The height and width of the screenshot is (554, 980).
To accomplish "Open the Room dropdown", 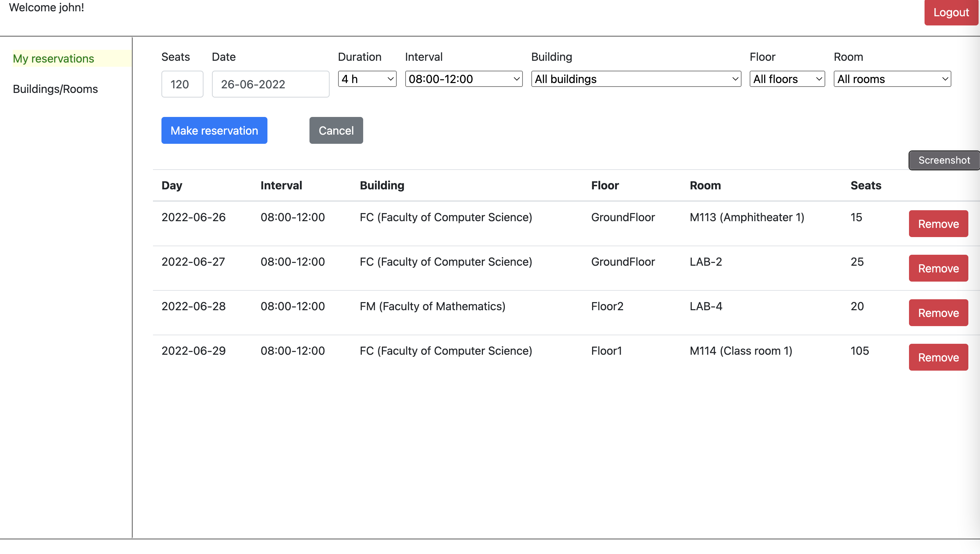I will [892, 79].
